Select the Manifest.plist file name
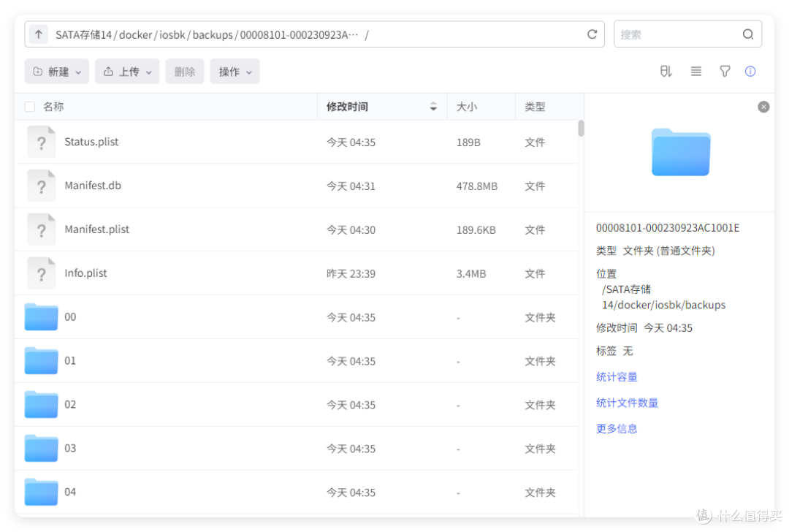This screenshot has height=532, width=789. click(x=96, y=229)
